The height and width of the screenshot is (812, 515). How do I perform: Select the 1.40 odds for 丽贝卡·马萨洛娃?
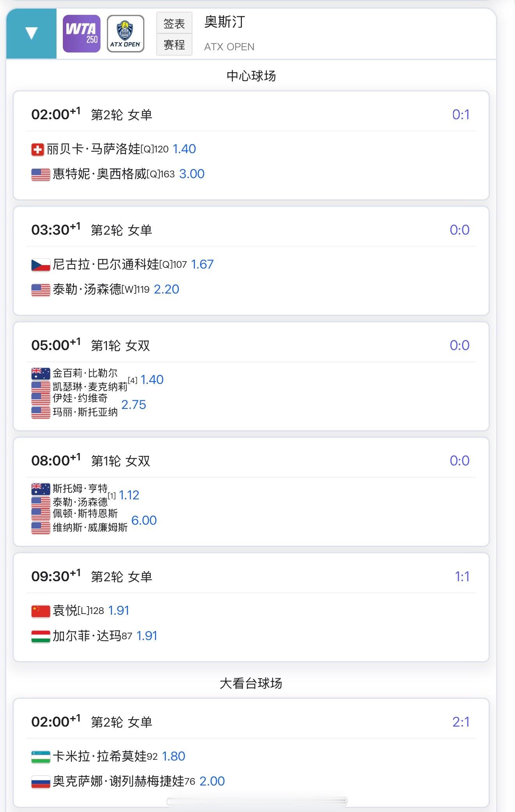[184, 149]
